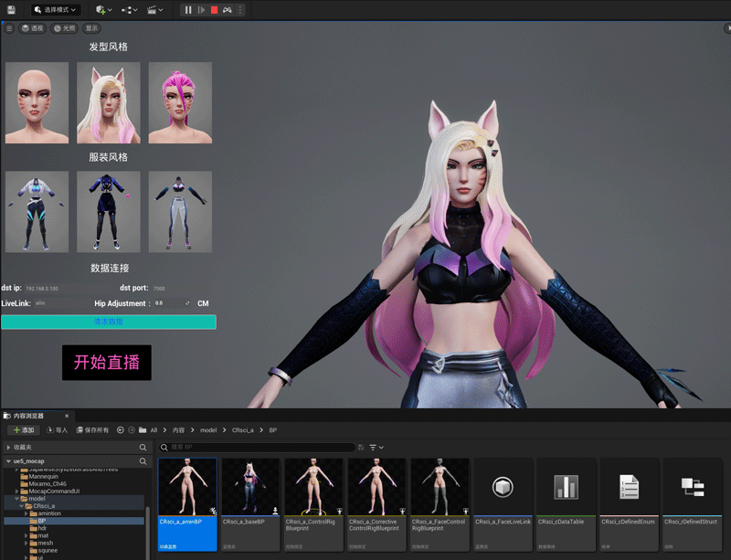Switch to the 内容浏览器 content browser tab

tap(28, 416)
